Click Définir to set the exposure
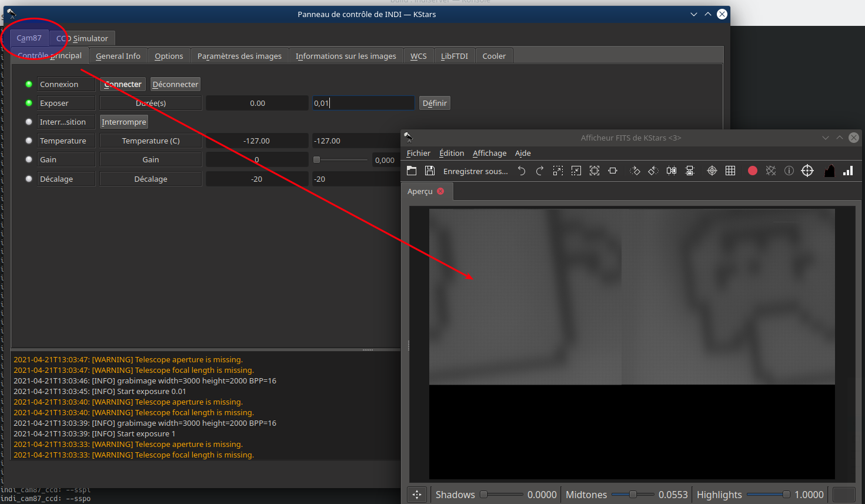This screenshot has width=865, height=504. pyautogui.click(x=435, y=103)
